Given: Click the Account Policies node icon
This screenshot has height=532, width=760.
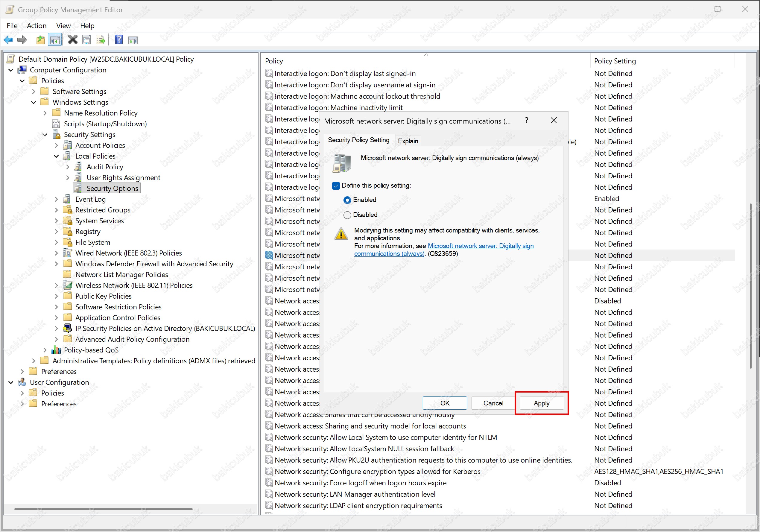Looking at the screenshot, I should 68,145.
